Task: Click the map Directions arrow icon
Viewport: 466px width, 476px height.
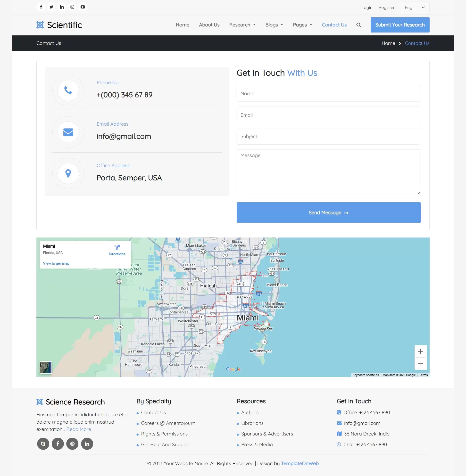Action: pyautogui.click(x=117, y=247)
